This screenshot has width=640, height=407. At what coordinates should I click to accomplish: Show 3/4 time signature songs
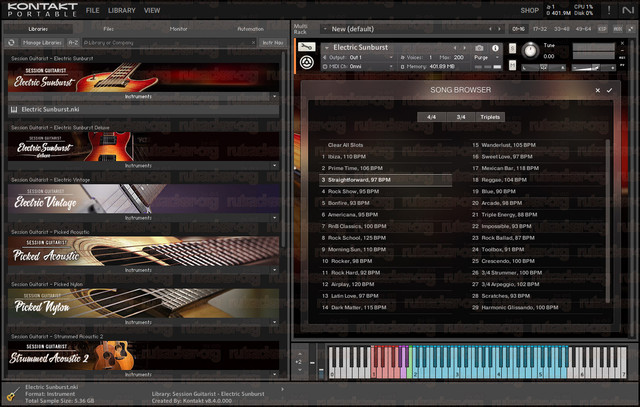pos(461,117)
